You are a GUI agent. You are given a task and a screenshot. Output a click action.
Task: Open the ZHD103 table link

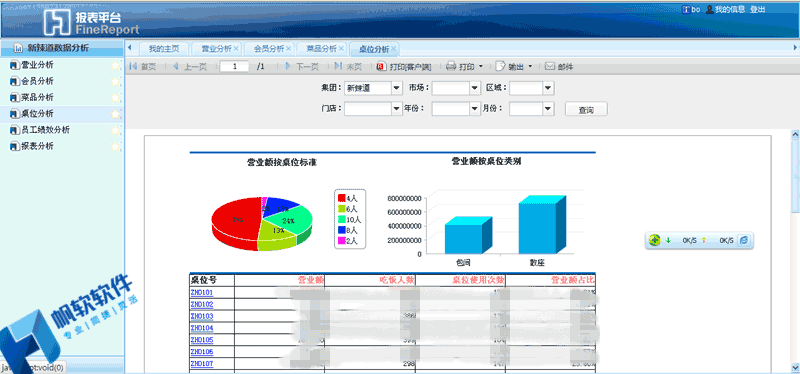click(x=202, y=316)
